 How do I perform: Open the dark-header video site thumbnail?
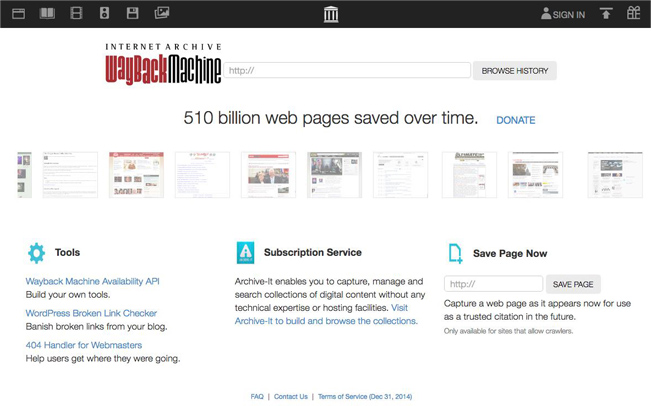pos(334,175)
